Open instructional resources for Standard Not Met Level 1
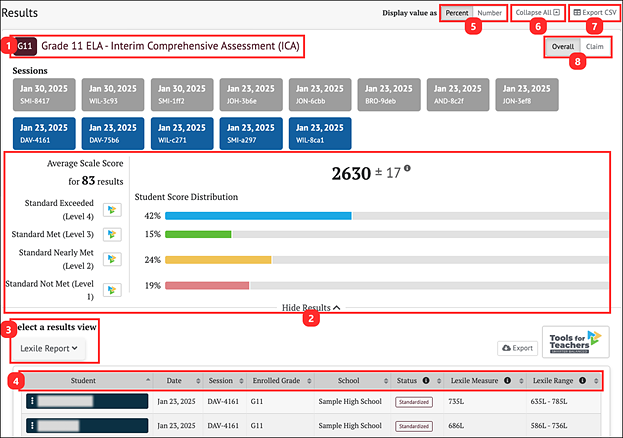Image resolution: width=623 pixels, height=438 pixels. pyautogui.click(x=111, y=290)
